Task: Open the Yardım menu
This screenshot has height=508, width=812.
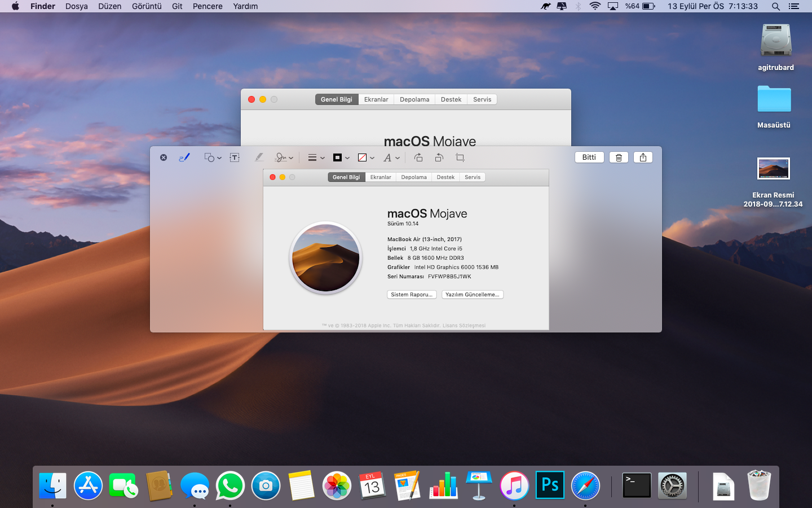Action: 245,6
